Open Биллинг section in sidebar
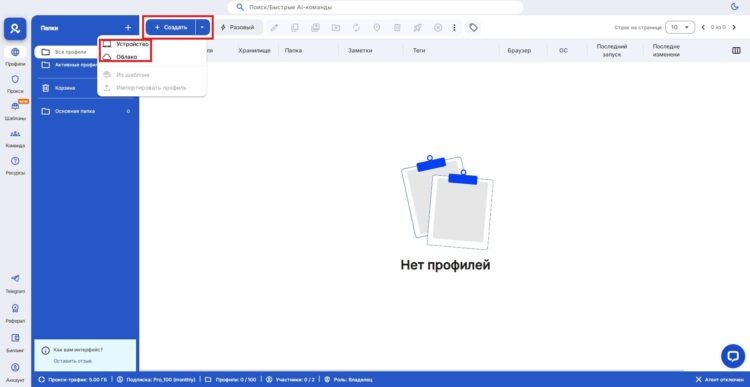This screenshot has height=387, width=750. tap(15, 343)
